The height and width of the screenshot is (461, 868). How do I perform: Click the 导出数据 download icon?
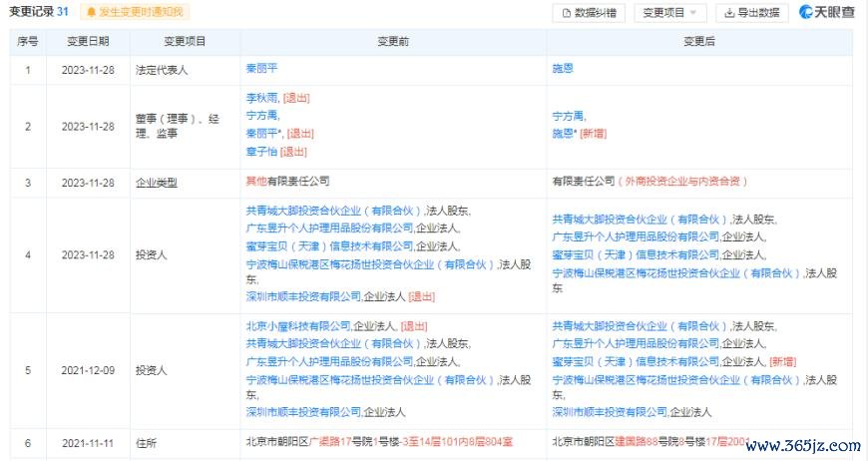[729, 13]
